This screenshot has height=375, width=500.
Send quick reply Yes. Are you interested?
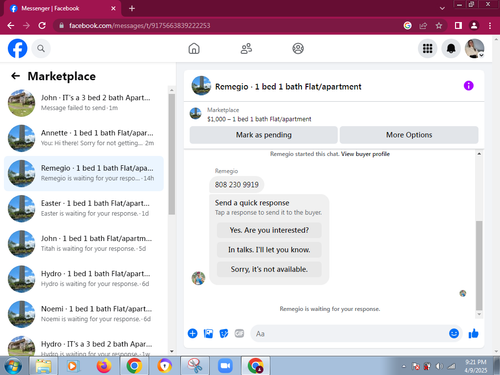tap(269, 230)
